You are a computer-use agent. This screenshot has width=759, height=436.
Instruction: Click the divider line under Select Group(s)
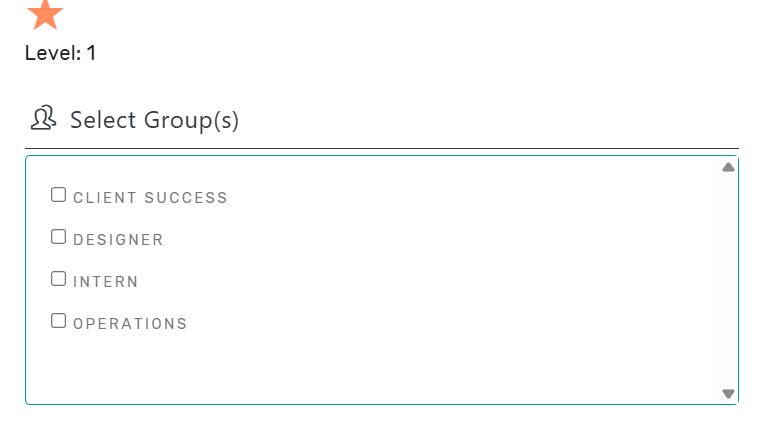382,148
